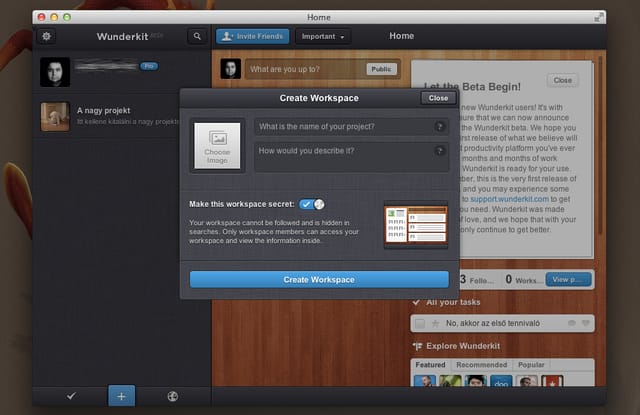Click the main panel vertical scrollbar
The height and width of the screenshot is (415, 640).
point(600,145)
